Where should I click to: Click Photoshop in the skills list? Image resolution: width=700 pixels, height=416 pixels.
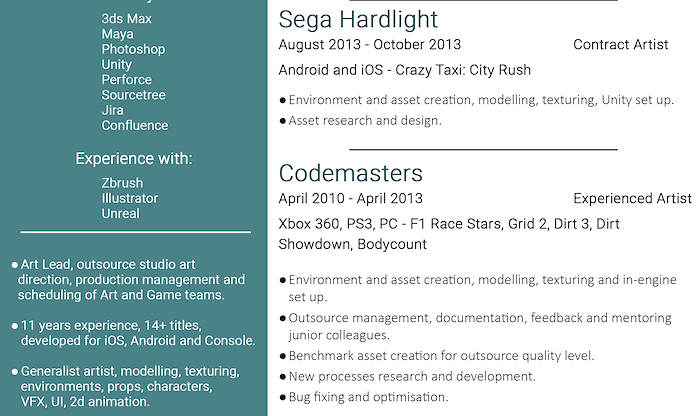click(133, 50)
